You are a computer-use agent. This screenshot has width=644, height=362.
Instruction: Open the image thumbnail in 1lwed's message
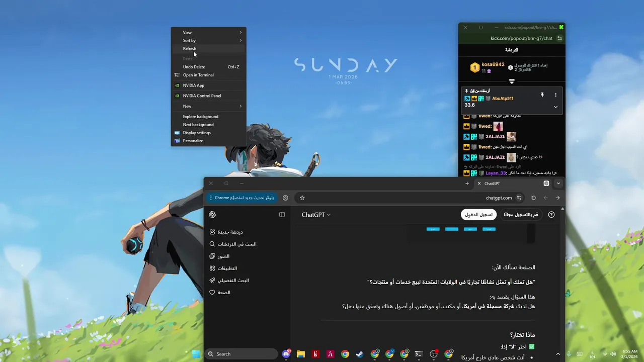tap(498, 126)
